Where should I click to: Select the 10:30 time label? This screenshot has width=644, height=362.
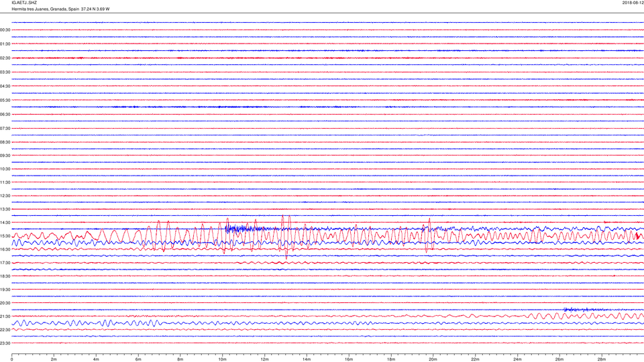(5, 169)
